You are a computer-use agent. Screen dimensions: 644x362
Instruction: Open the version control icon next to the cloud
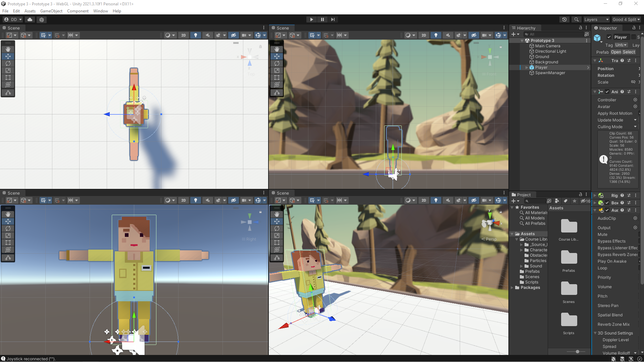click(x=42, y=19)
